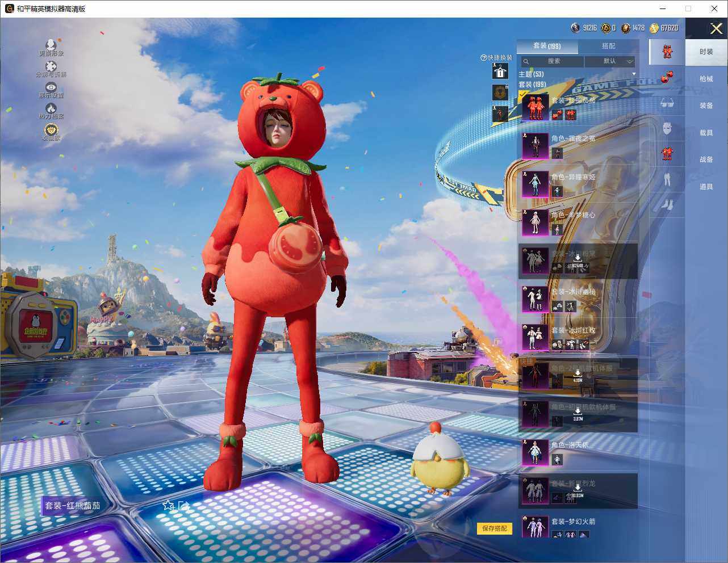Open the face mask category
The height and width of the screenshot is (563, 728).
click(667, 129)
